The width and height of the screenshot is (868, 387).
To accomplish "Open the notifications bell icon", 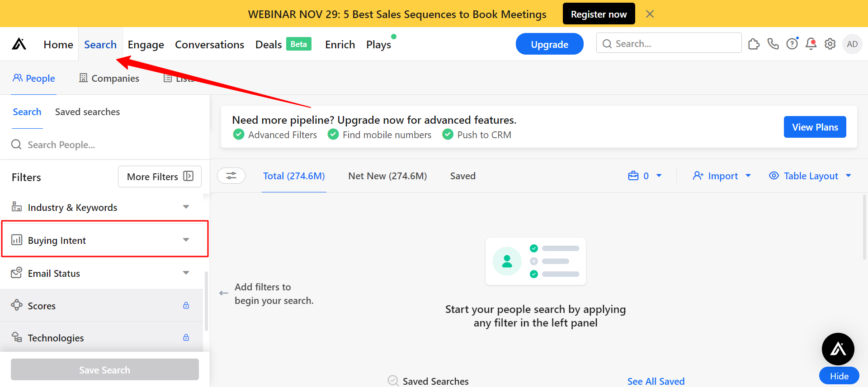I will coord(811,44).
